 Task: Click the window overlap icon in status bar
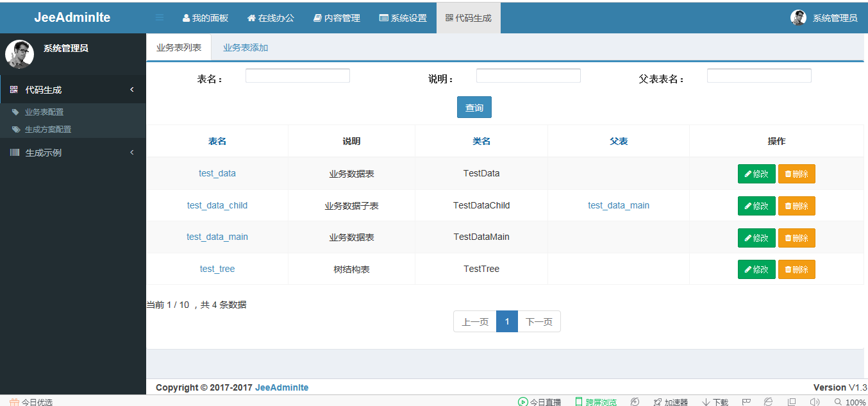792,402
